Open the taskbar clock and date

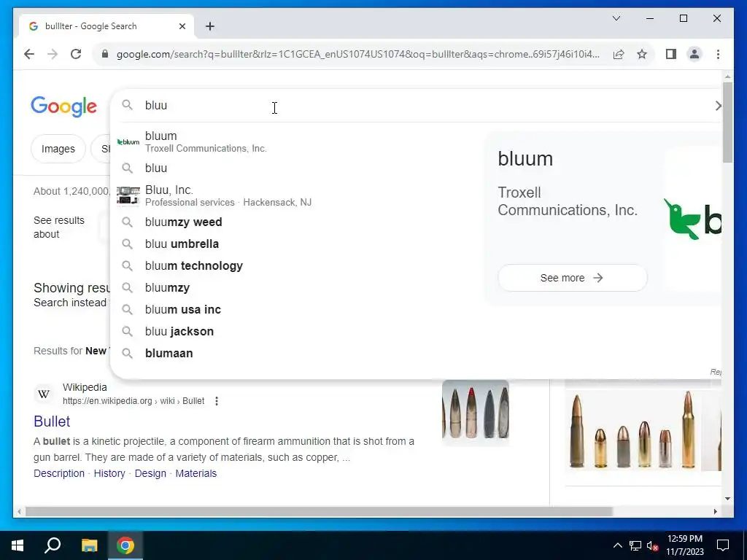pyautogui.click(x=684, y=545)
